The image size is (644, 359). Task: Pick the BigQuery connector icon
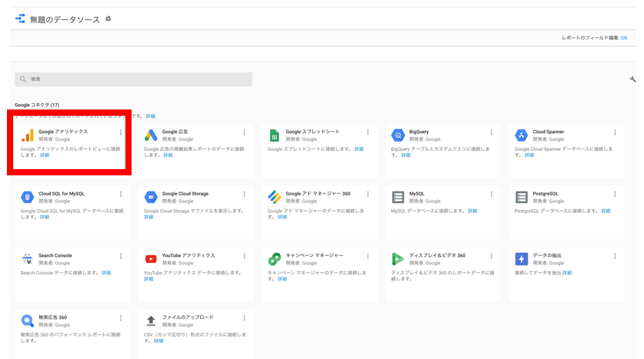pyautogui.click(x=398, y=135)
